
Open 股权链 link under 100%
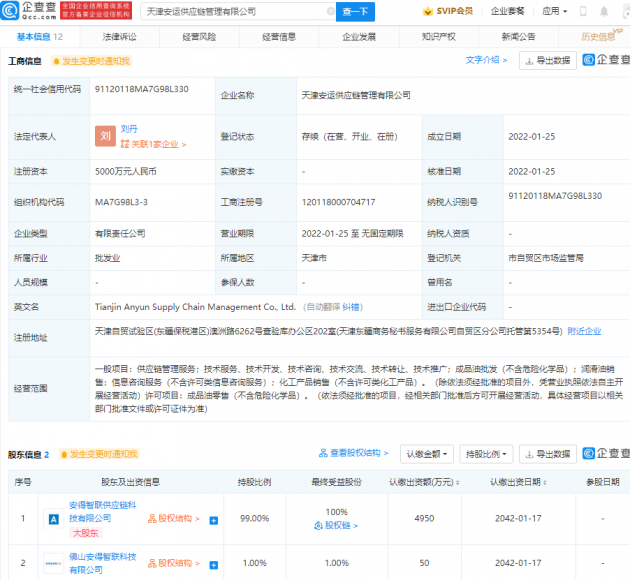336,525
